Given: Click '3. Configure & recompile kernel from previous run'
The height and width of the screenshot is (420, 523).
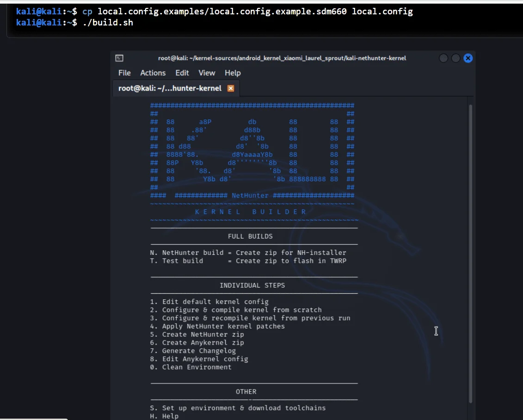Looking at the screenshot, I should point(250,318).
